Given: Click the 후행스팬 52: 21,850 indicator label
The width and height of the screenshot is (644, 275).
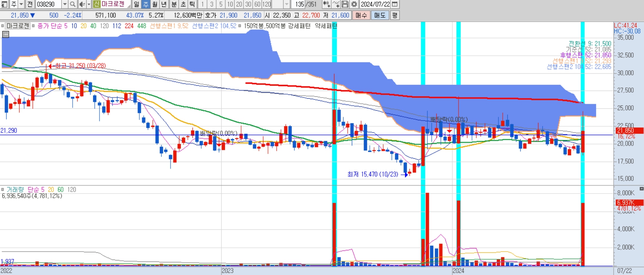Looking at the screenshot, I should 586,55.
